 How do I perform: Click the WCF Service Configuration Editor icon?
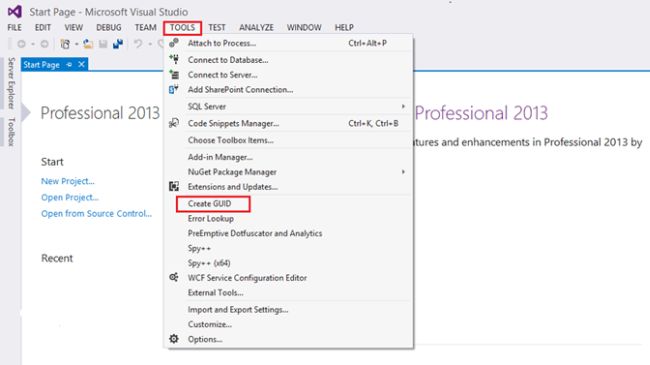pyautogui.click(x=174, y=277)
